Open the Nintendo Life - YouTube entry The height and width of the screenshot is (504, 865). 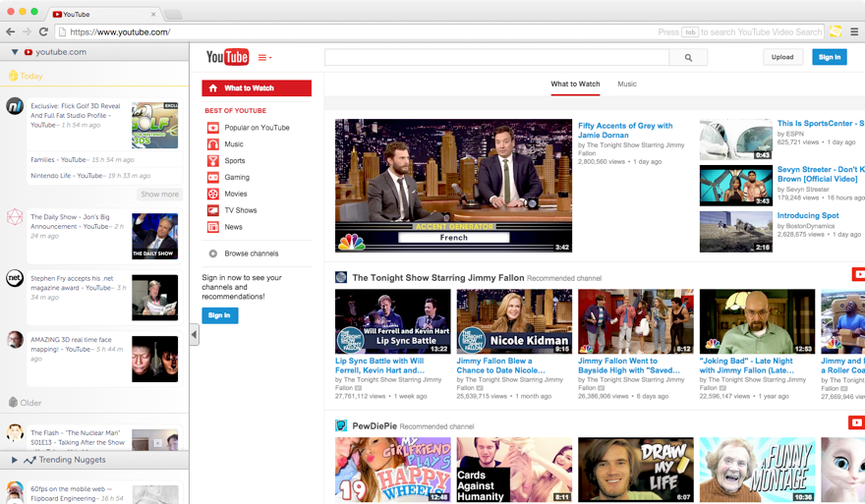pos(90,175)
